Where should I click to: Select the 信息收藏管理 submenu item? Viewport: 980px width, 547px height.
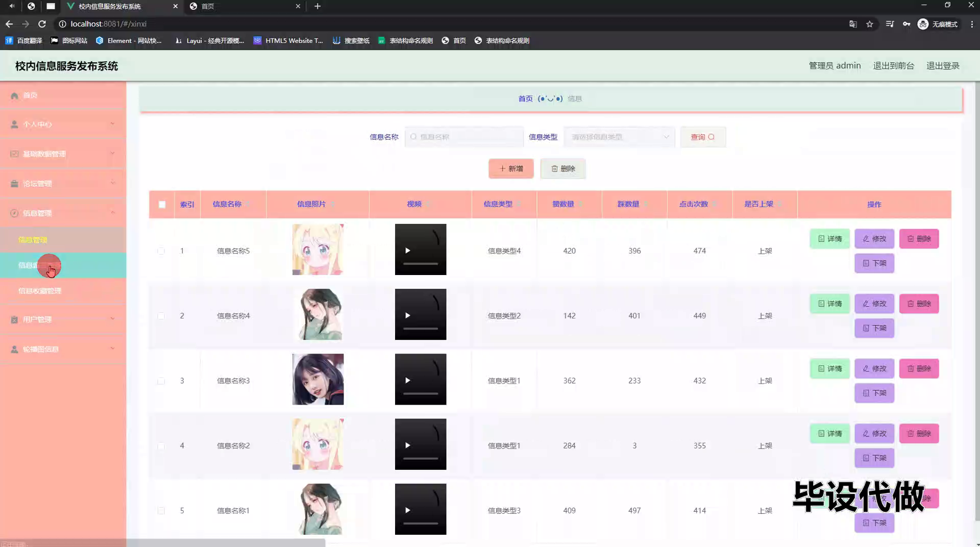click(63, 291)
